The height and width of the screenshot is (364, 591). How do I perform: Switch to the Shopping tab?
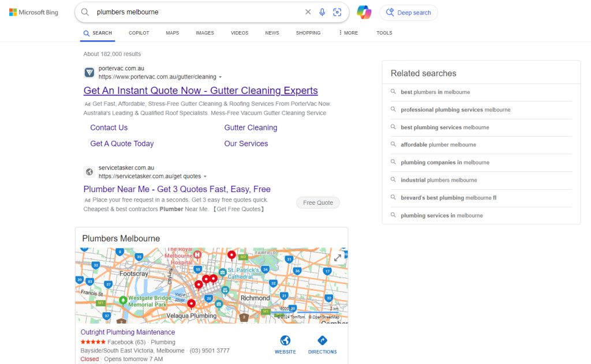coord(308,33)
